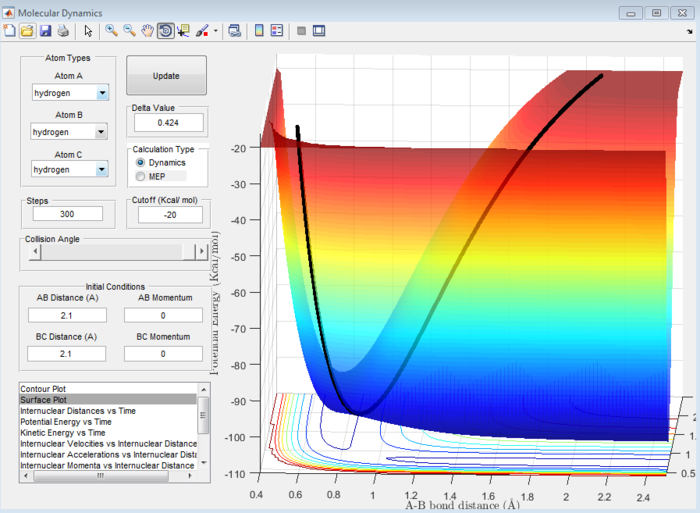Click the Collision Angle slider track
Image resolution: width=700 pixels, height=513 pixels.
(x=110, y=252)
